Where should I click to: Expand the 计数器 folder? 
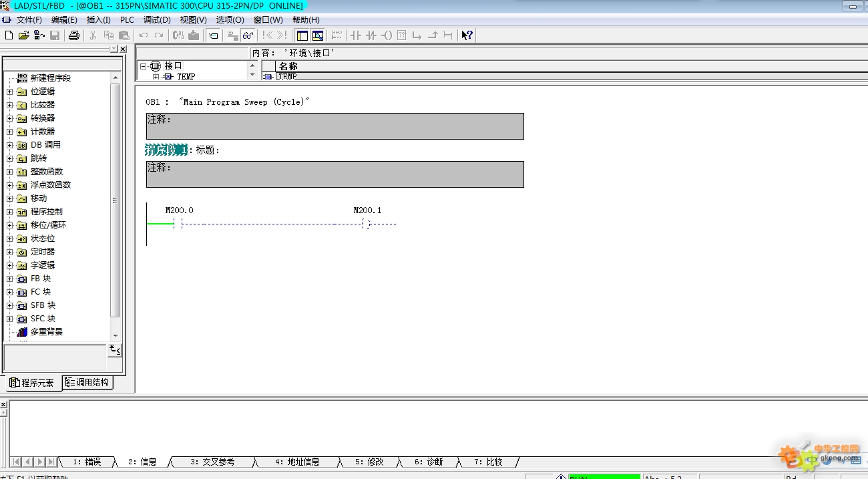(10, 132)
